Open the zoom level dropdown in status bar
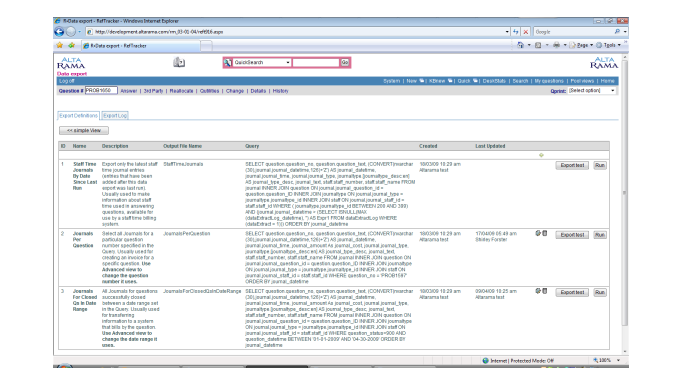Image resolution: width=679 pixels, height=378 pixels. 618,360
